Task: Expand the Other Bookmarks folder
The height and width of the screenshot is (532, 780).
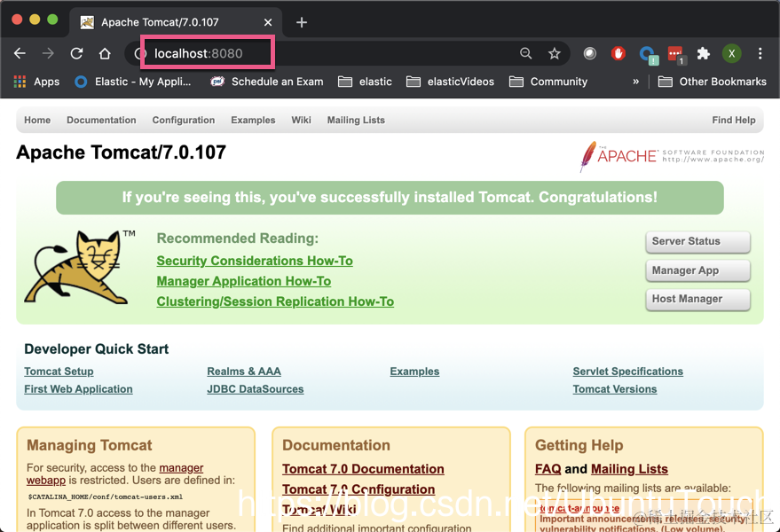Action: click(x=713, y=82)
